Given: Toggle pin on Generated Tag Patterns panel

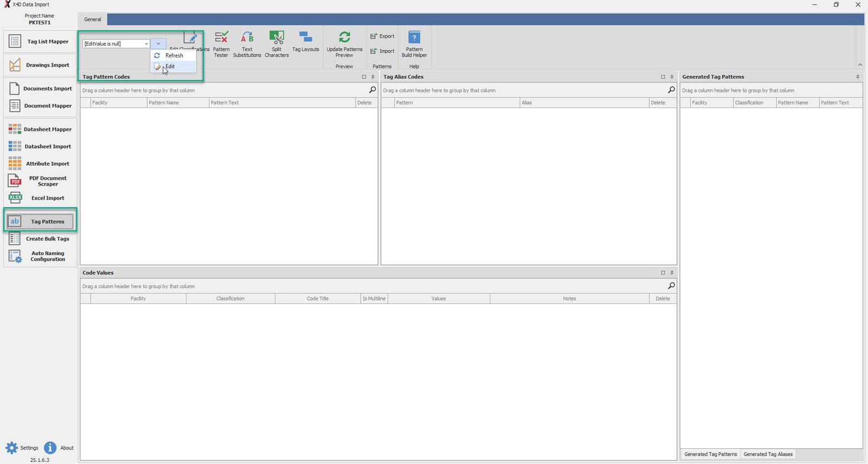Looking at the screenshot, I should 858,77.
